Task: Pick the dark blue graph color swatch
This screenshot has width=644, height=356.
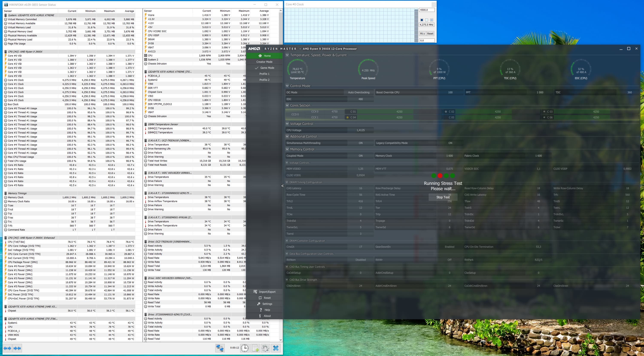Action: point(422,20)
